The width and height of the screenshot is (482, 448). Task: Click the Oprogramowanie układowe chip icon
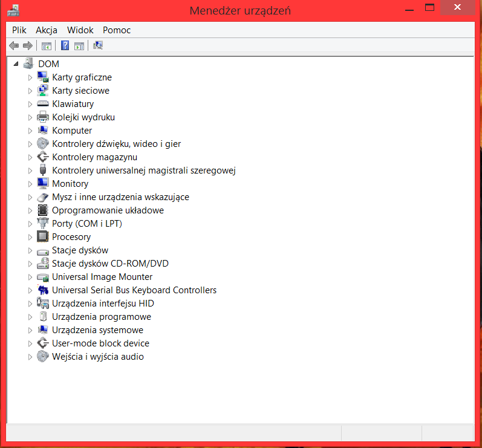click(x=43, y=210)
